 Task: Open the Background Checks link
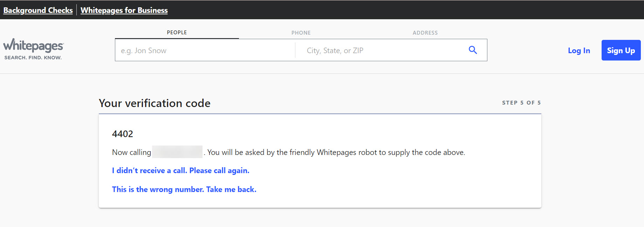[38, 10]
